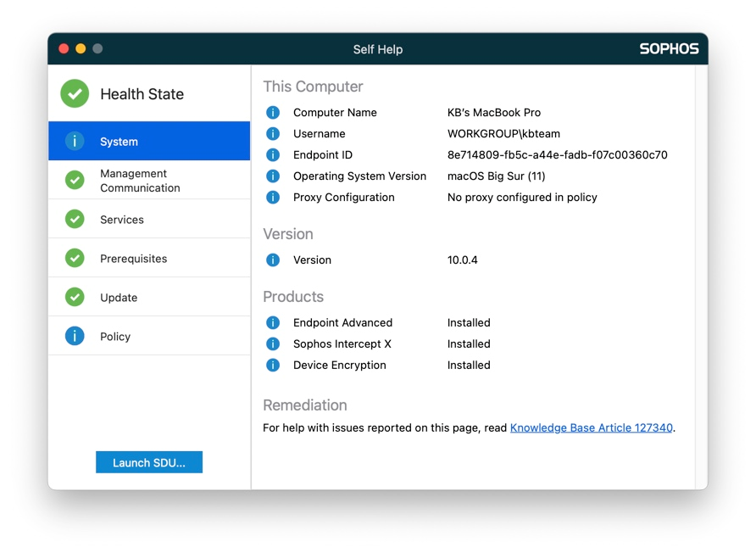This screenshot has height=553, width=756.
Task: Click the info icon beside Username
Action: [272, 133]
